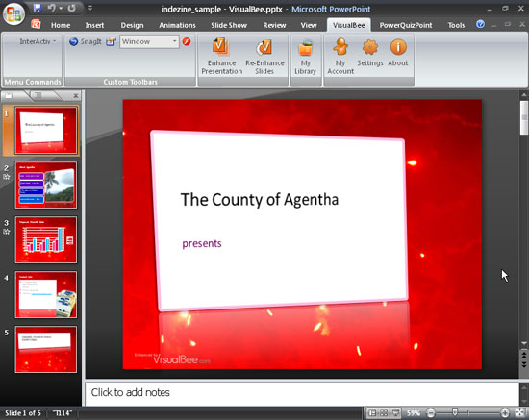Screen dimensions: 529x420
Task: Click the animation star icon beside slide 2
Action: pyautogui.click(x=7, y=177)
